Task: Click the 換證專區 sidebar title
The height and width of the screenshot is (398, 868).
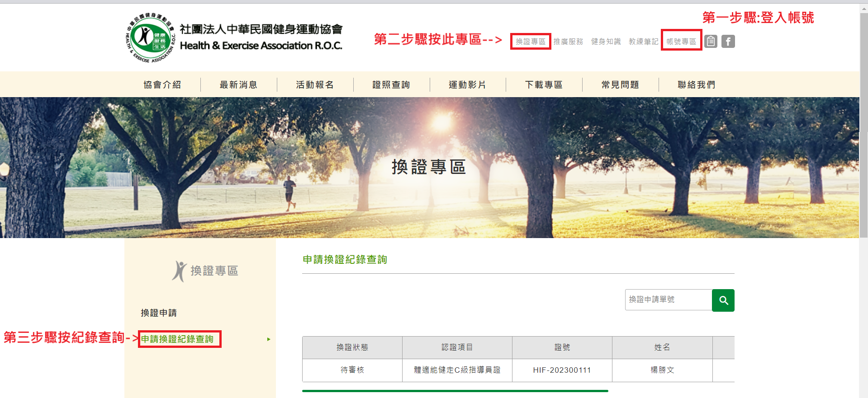Action: 214,271
